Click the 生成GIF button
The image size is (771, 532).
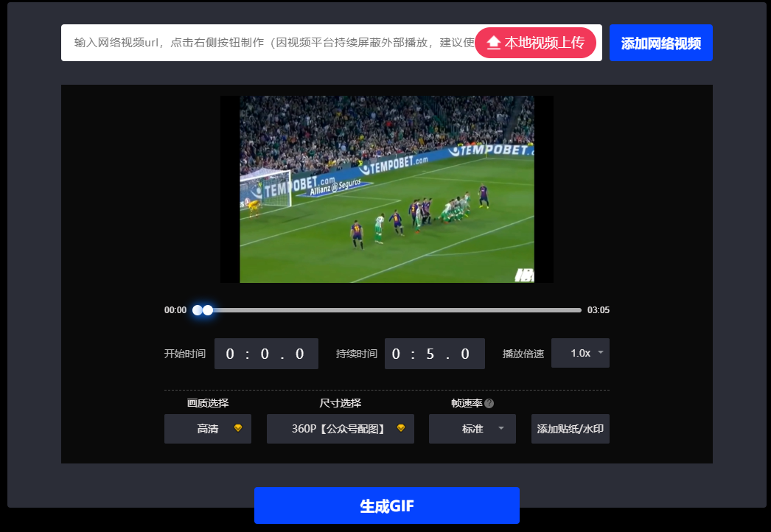pyautogui.click(x=386, y=505)
